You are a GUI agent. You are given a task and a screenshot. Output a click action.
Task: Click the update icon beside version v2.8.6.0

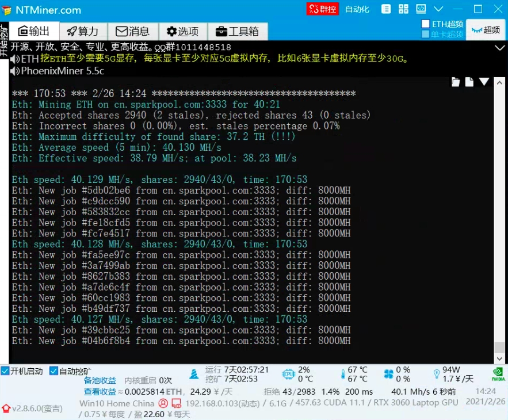(x=6, y=408)
